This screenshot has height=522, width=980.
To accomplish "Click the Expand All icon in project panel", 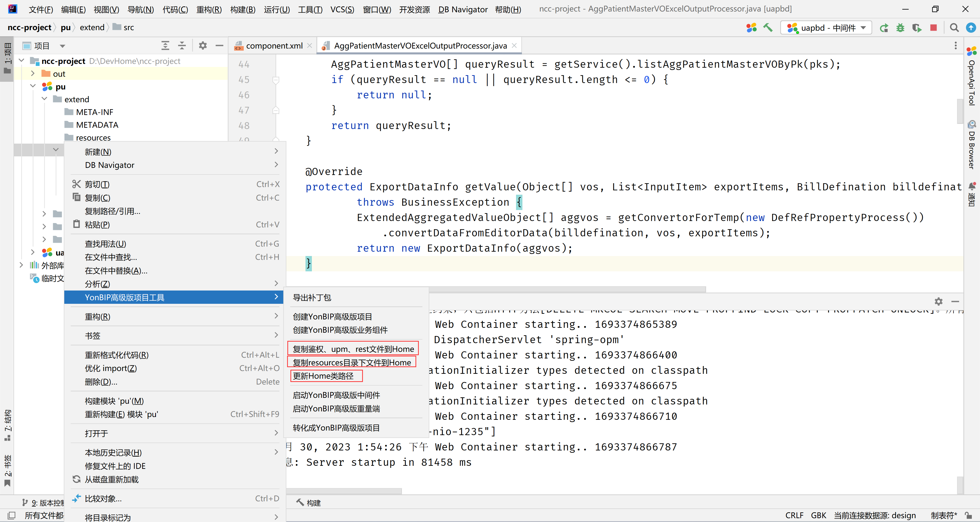I will (x=165, y=46).
